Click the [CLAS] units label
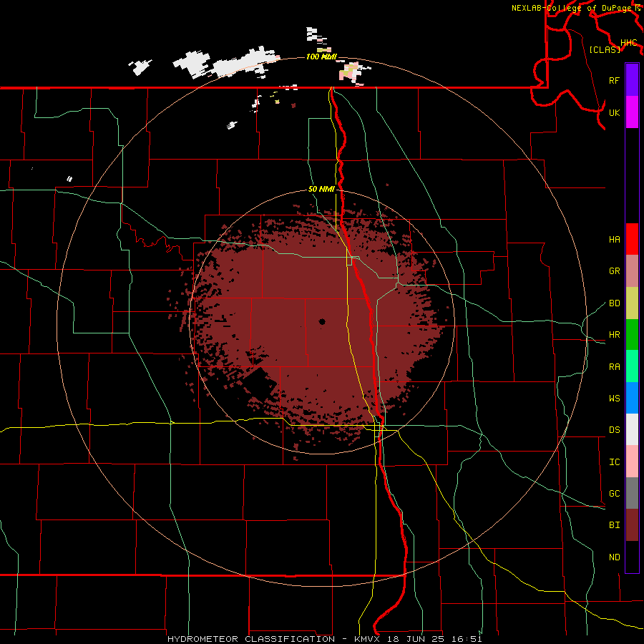 click(x=605, y=49)
